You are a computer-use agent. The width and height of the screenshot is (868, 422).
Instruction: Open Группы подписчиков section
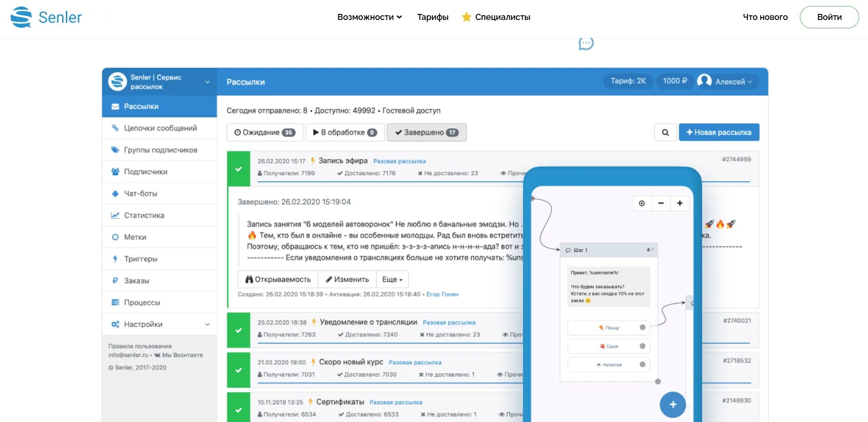(159, 150)
